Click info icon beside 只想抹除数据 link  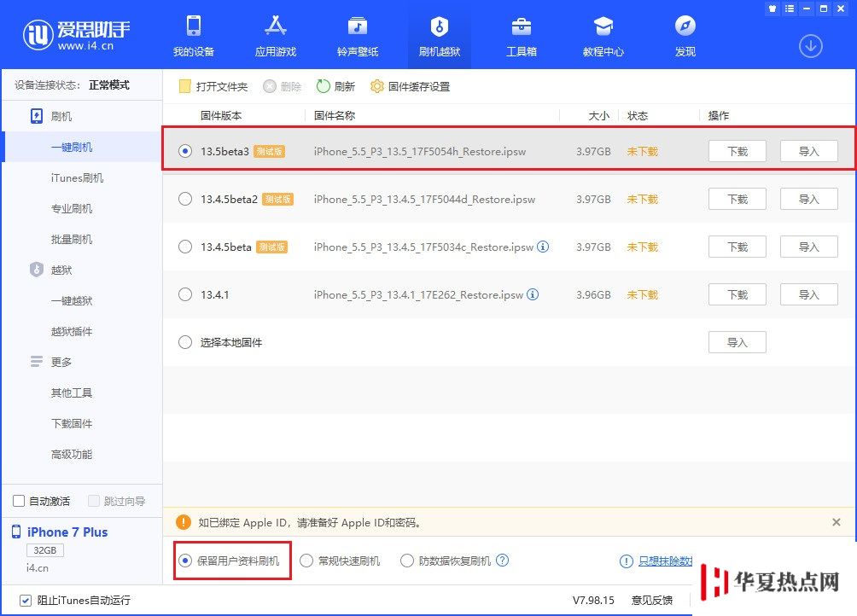click(627, 561)
